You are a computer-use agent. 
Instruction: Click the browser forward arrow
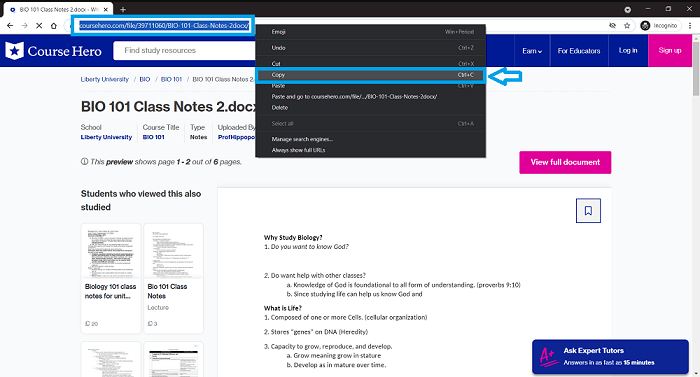click(x=25, y=26)
